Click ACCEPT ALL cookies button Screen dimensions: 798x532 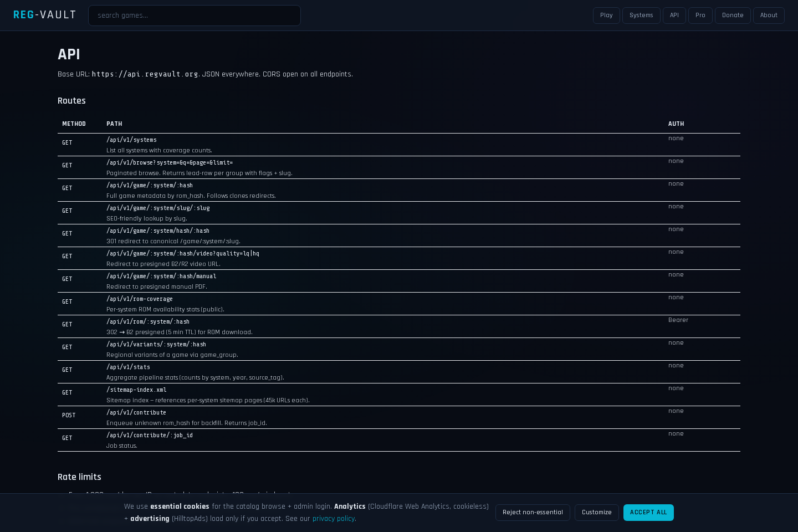(x=648, y=513)
